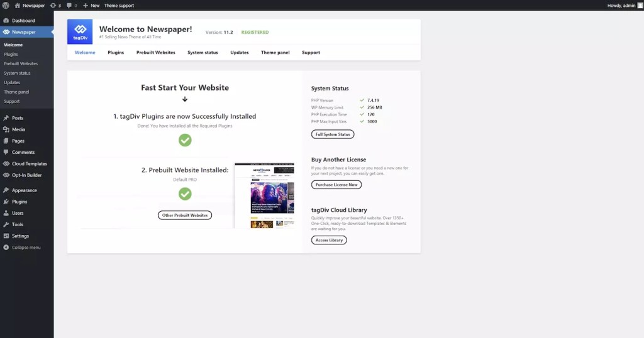Click the Users icon in the sidebar
The image size is (644, 338).
click(x=6, y=214)
